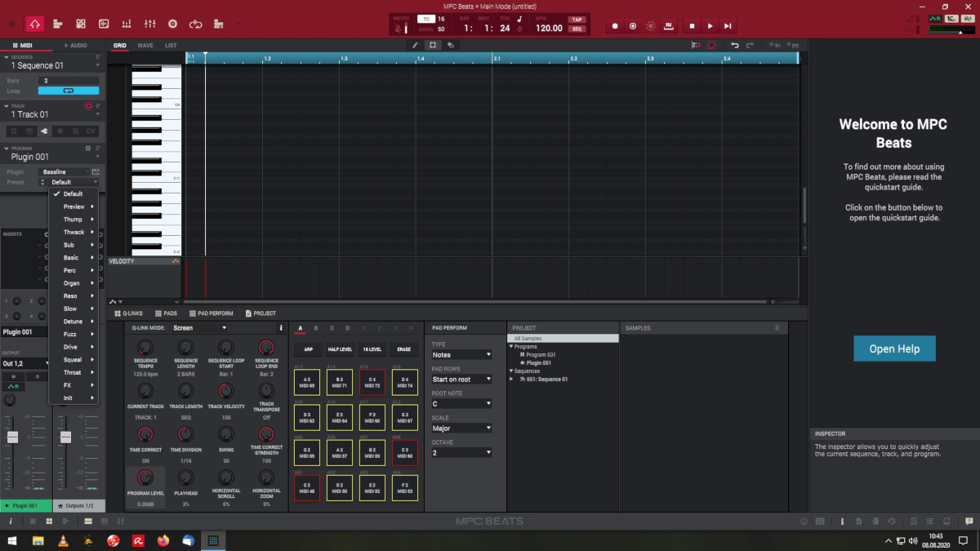Open the Track View mode icon
The image size is (980, 551).
point(58,24)
